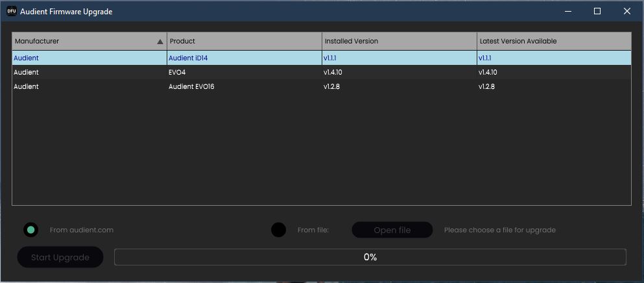Toggle sort arrow in Manufacturer column

[x=160, y=42]
